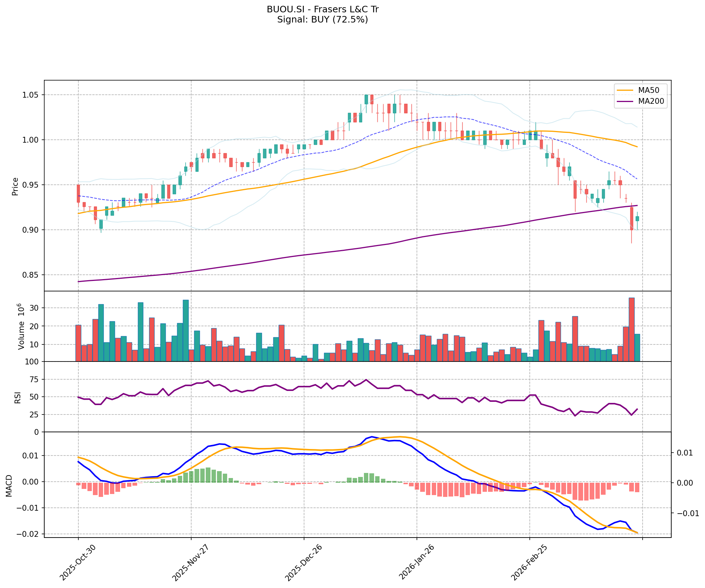This screenshot has height=588, width=705.
Task: Click the Price y-axis label
Action: coord(15,186)
